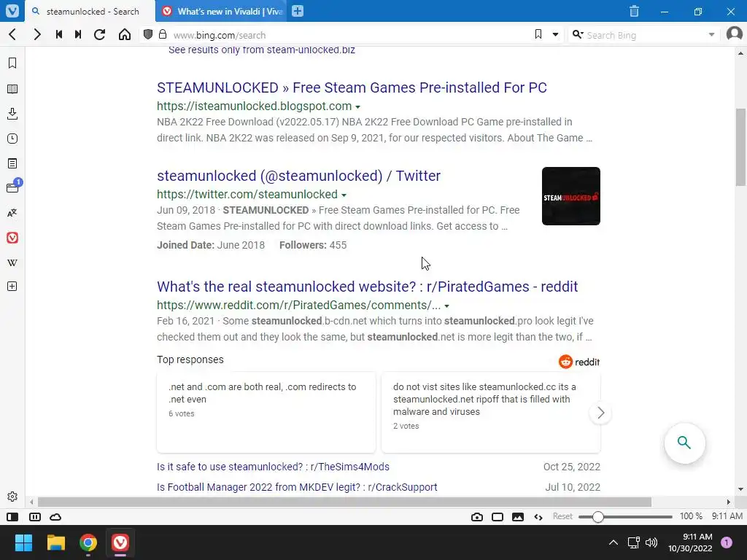Viewport: 747px width, 560px height.
Task: Open the STEAMUNLOCKED logo thumbnail
Action: click(570, 196)
